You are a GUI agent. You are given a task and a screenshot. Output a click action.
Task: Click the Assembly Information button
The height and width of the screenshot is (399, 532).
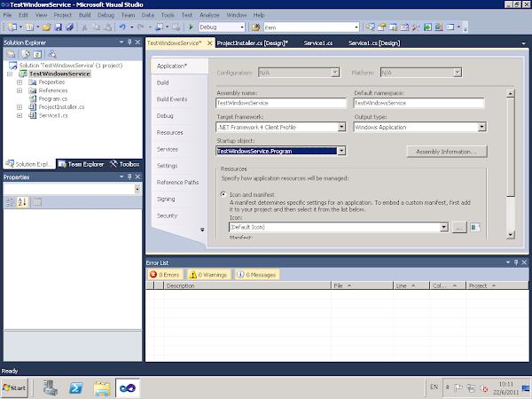click(447, 152)
